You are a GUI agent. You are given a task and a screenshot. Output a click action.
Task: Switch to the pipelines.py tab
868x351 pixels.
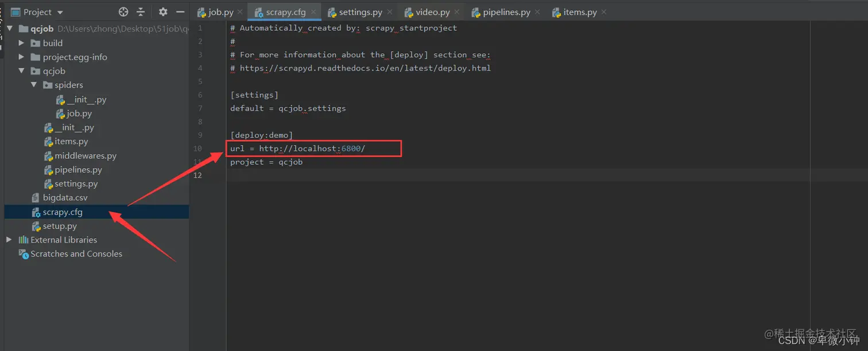[x=506, y=12]
